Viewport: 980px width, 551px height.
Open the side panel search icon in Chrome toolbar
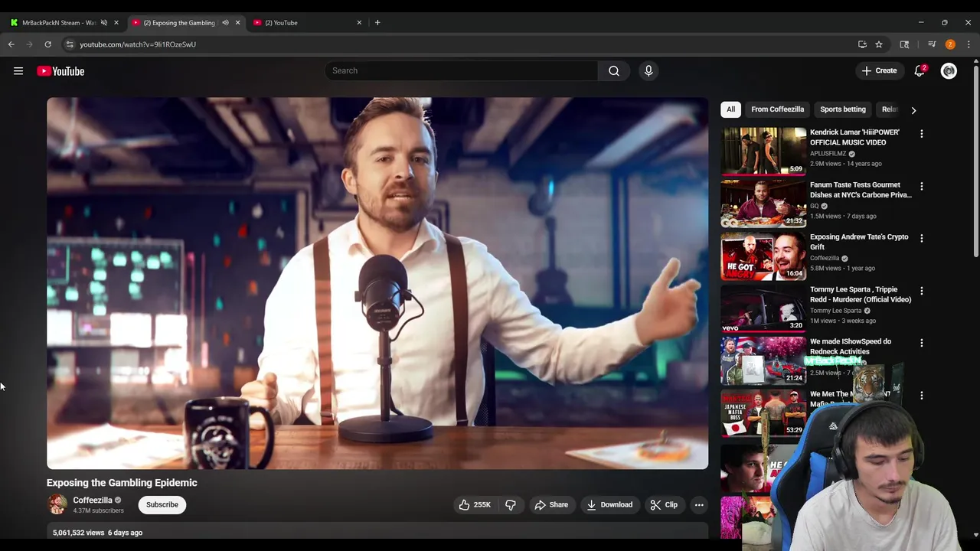click(904, 44)
